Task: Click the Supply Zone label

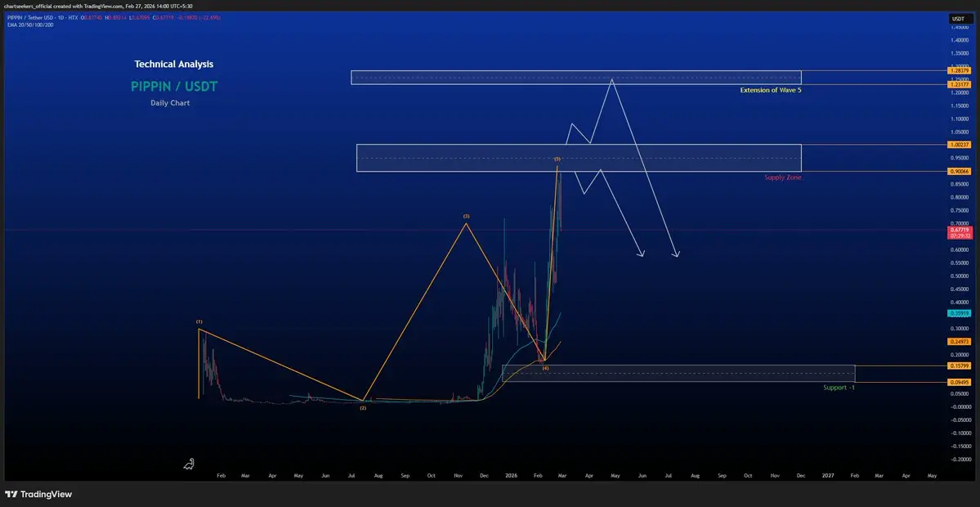Action: click(783, 177)
